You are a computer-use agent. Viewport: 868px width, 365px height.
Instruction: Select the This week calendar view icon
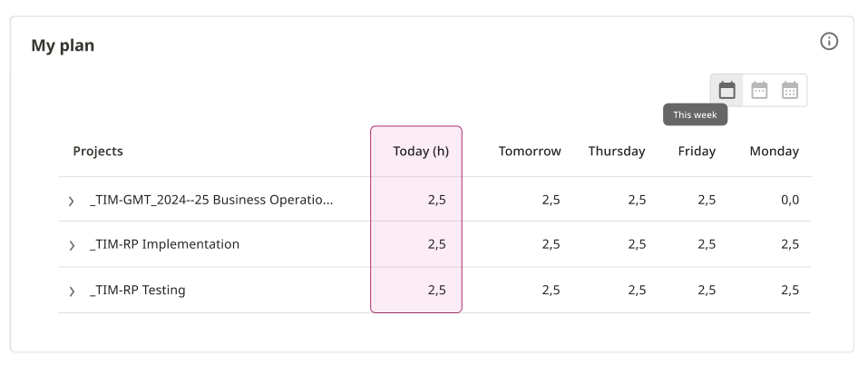[727, 90]
